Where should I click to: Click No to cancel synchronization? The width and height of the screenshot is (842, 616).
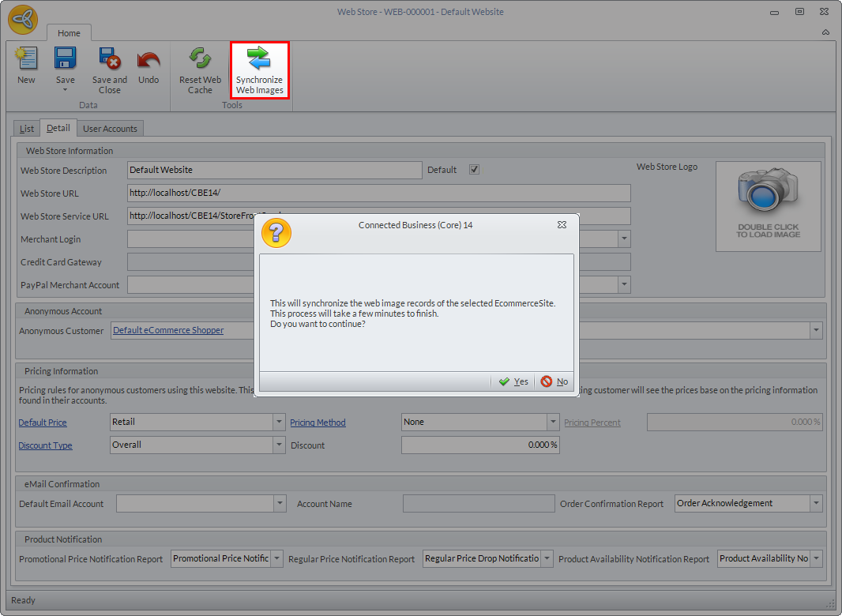[x=554, y=381]
